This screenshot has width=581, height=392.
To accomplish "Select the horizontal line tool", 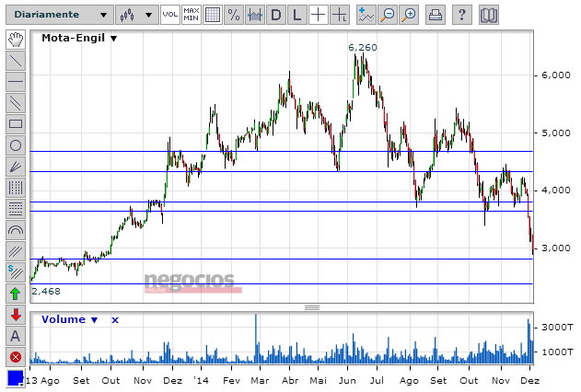I will [16, 82].
